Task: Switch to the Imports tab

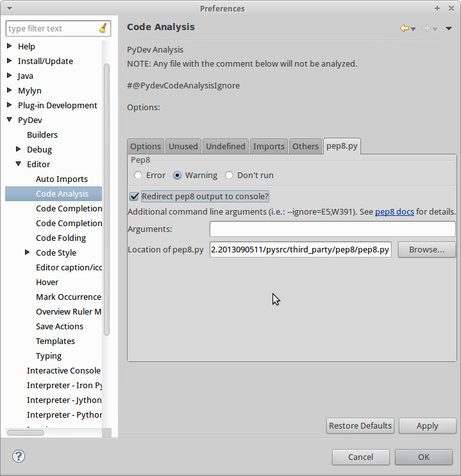Action: pos(269,146)
